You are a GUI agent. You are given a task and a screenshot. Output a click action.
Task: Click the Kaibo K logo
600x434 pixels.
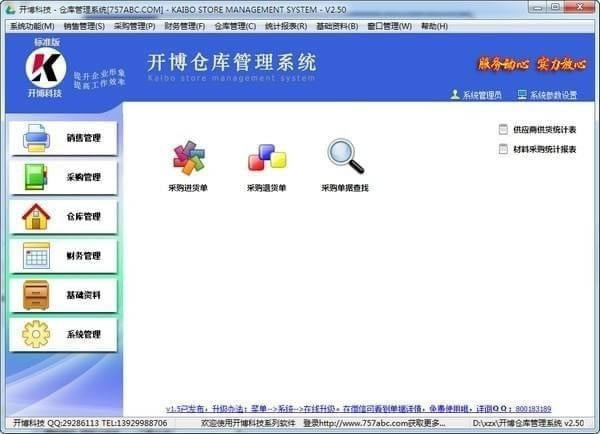point(46,68)
